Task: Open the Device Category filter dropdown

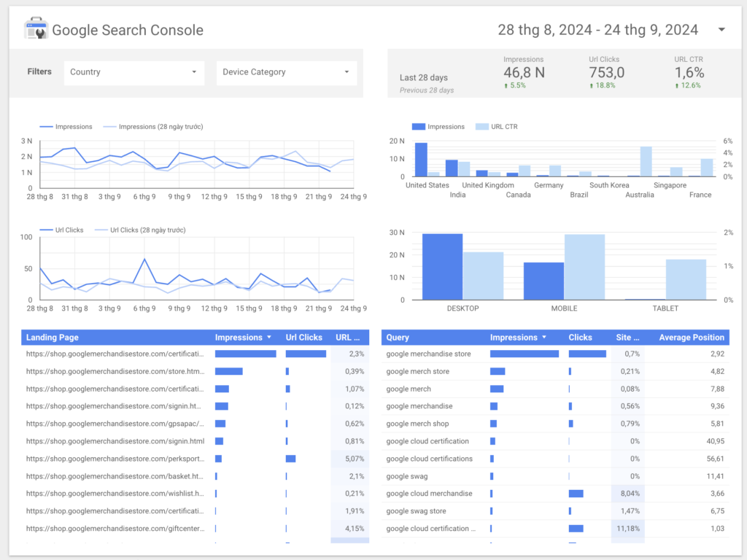Action: click(x=286, y=72)
